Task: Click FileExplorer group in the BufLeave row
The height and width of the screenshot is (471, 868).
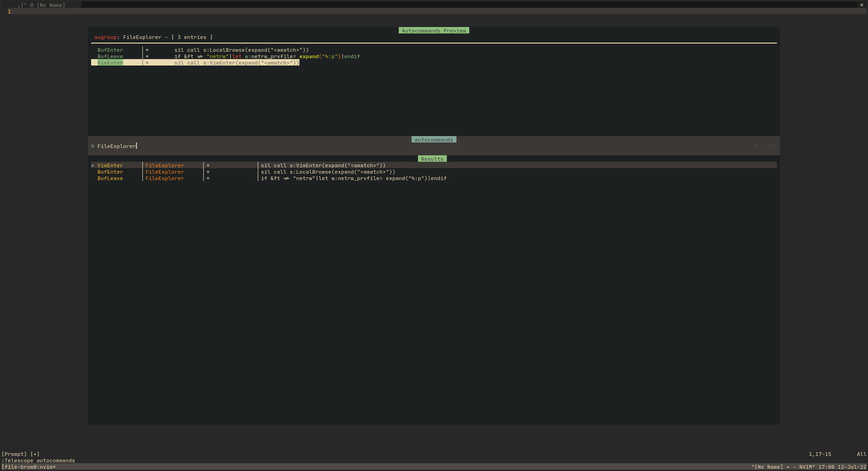Action: [x=165, y=178]
